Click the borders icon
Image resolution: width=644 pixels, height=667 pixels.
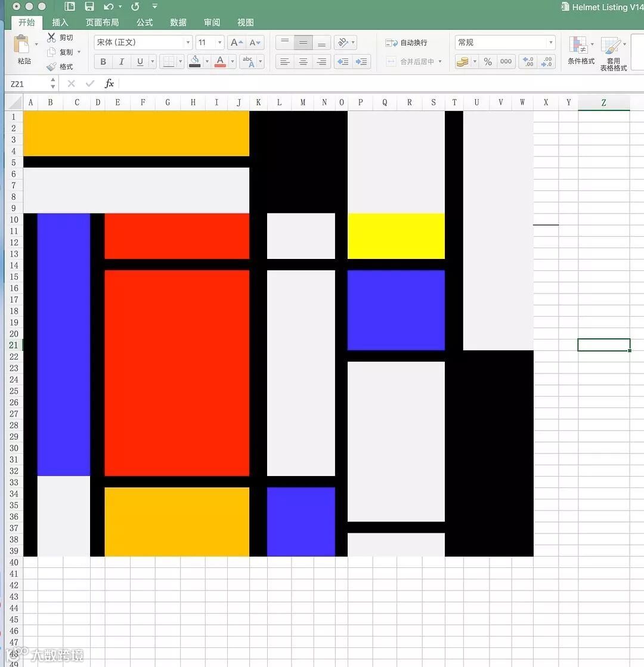click(168, 61)
